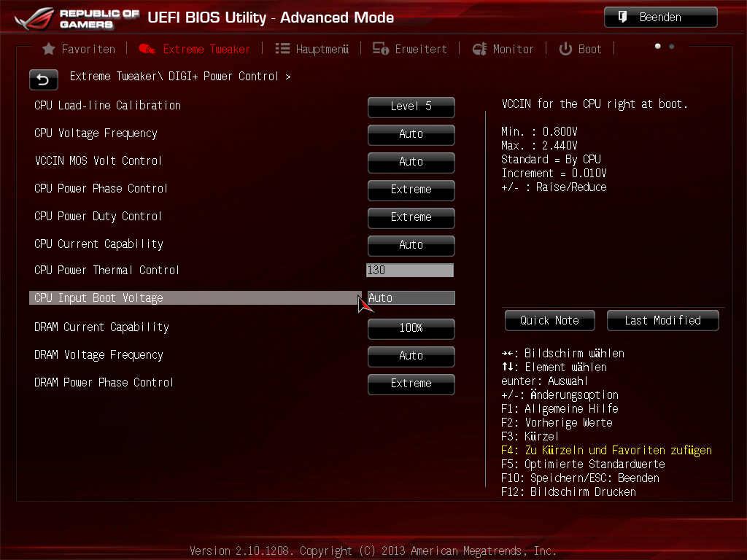The width and height of the screenshot is (747, 560).
Task: Select the Monitor tab
Action: [x=503, y=49]
